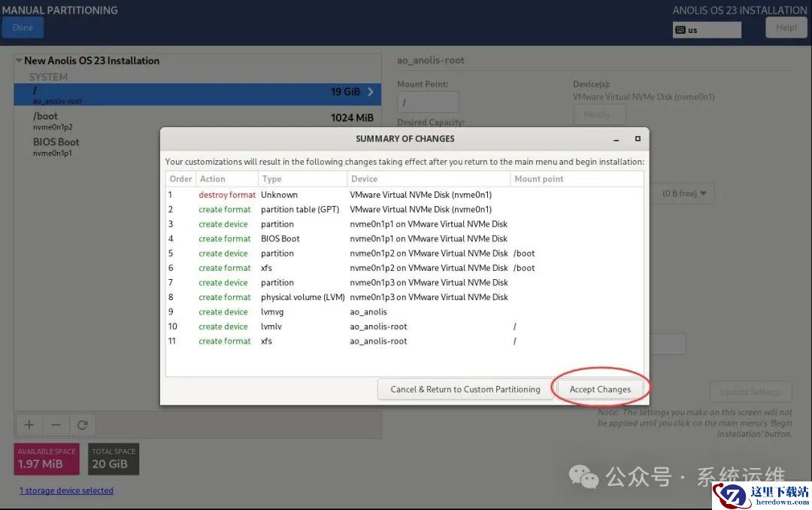This screenshot has width=812, height=510.
Task: Click the Modify devices button
Action: click(x=600, y=114)
